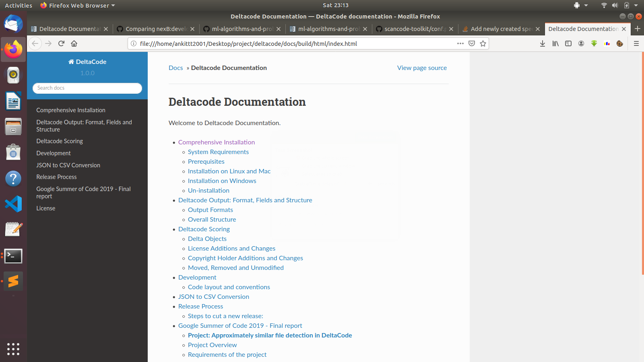Switch to the Add newly created spec tab

(501, 29)
